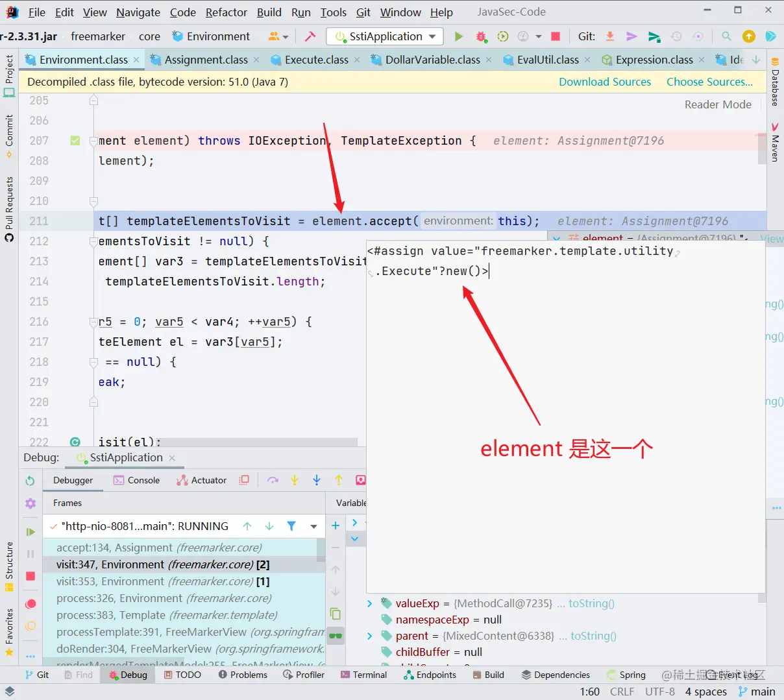Click the Resume Program icon
Viewport: 784px width, 700px height.
point(30,532)
